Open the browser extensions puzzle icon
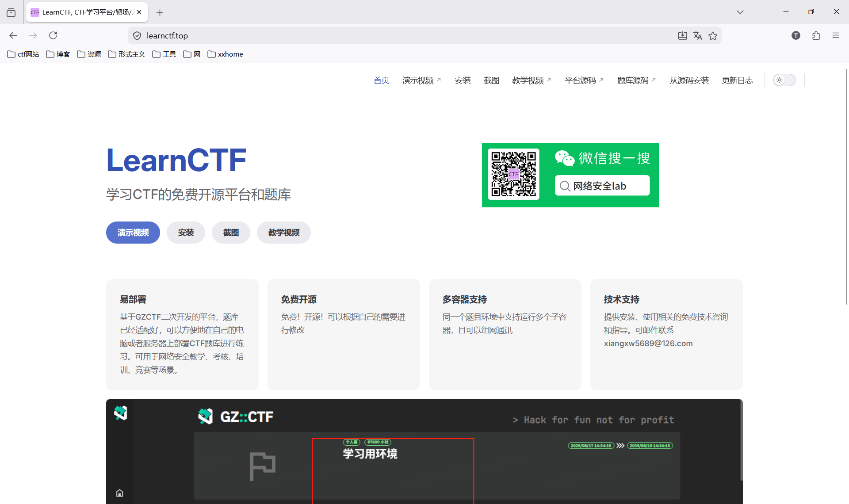849x504 pixels. 816,35
